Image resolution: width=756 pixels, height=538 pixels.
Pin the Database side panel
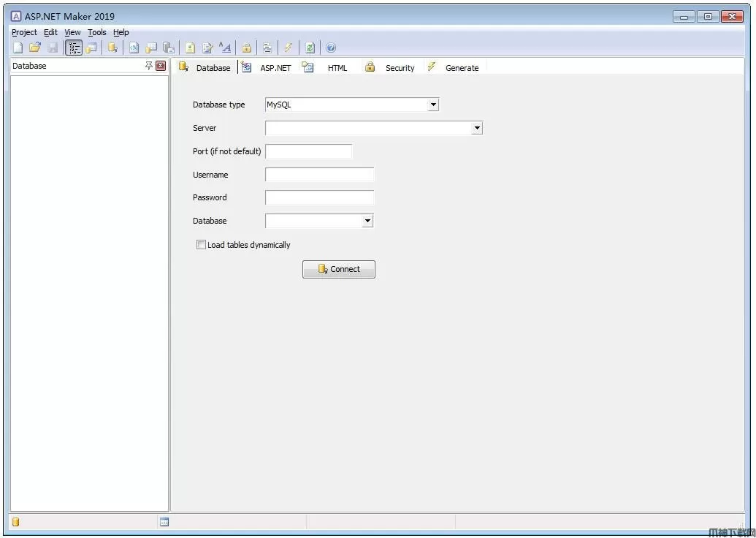tap(149, 66)
